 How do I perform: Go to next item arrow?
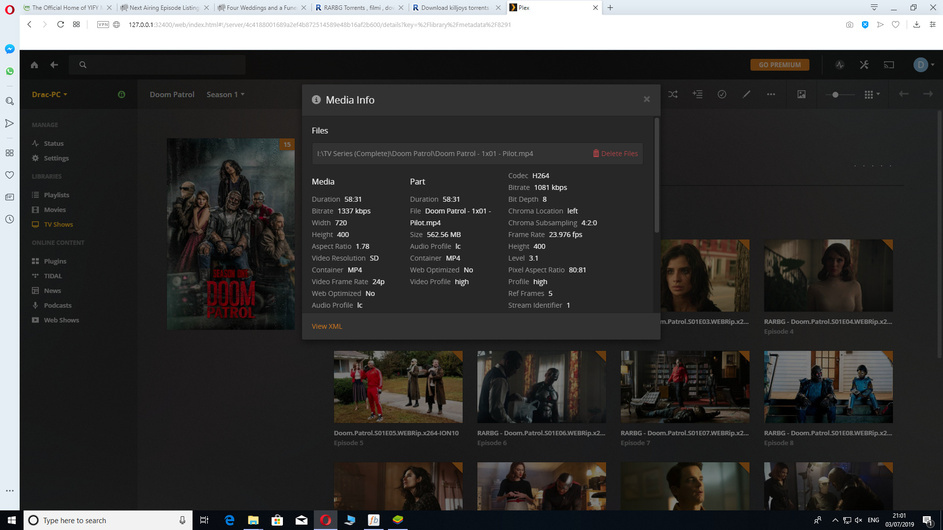[x=928, y=94]
